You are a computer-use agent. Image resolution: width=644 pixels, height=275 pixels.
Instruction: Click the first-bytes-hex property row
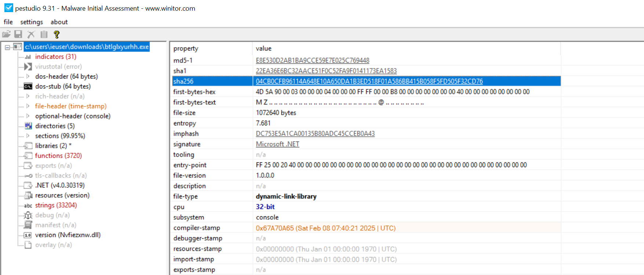[366, 92]
